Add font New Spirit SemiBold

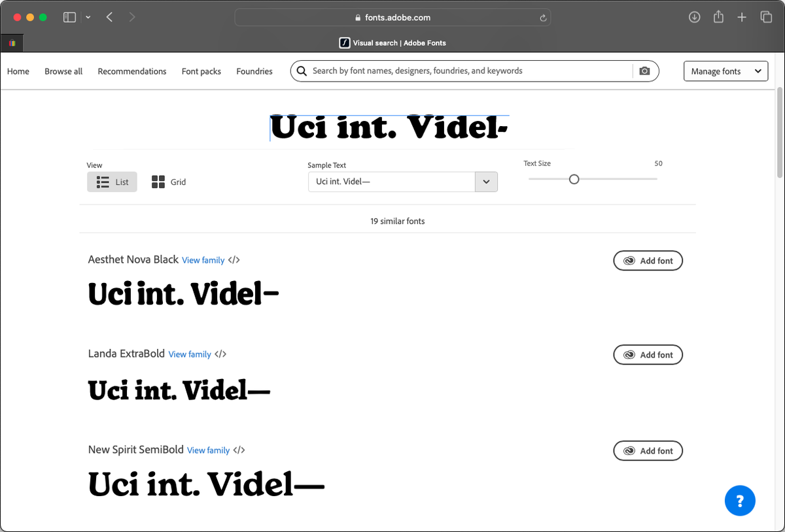648,450
